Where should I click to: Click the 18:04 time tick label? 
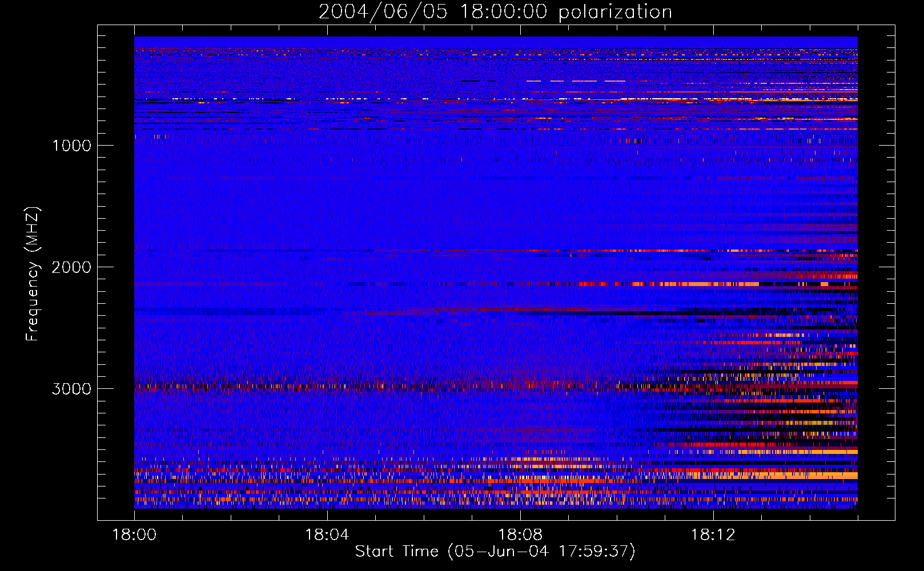pyautogui.click(x=327, y=535)
